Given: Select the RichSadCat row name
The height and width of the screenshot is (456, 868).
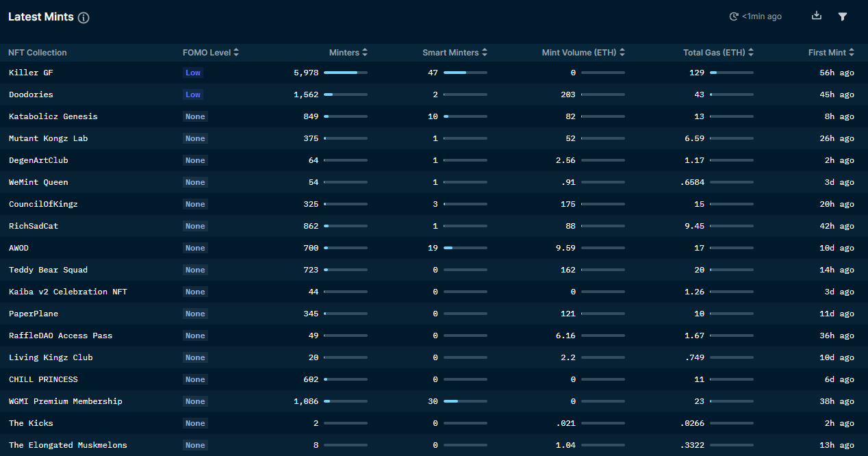Looking at the screenshot, I should click(x=34, y=226).
